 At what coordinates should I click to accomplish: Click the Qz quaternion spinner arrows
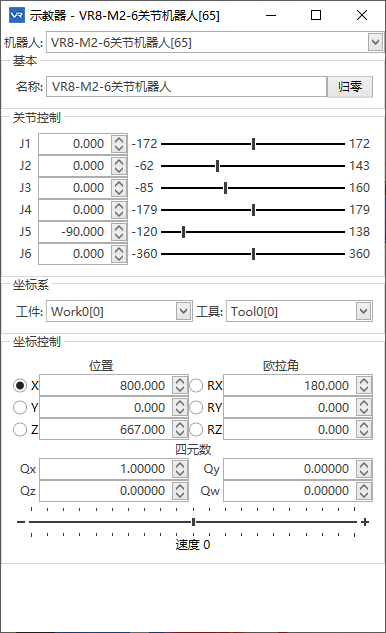click(180, 491)
